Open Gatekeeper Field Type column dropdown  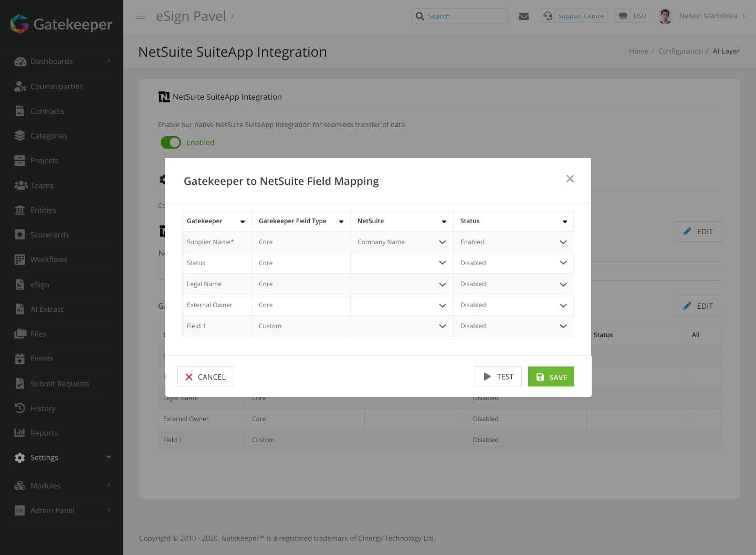click(x=341, y=222)
